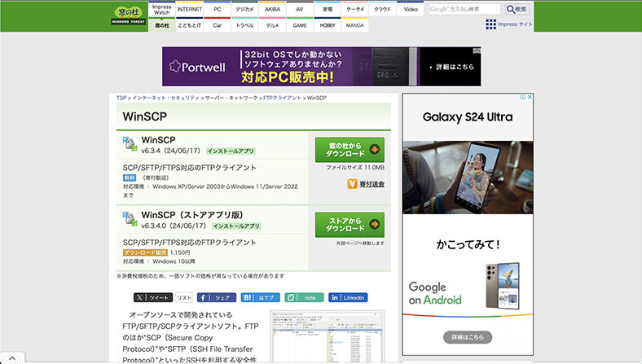Click 窓の杜からダウンロード button
This screenshot has width=642, height=364.
click(350, 150)
